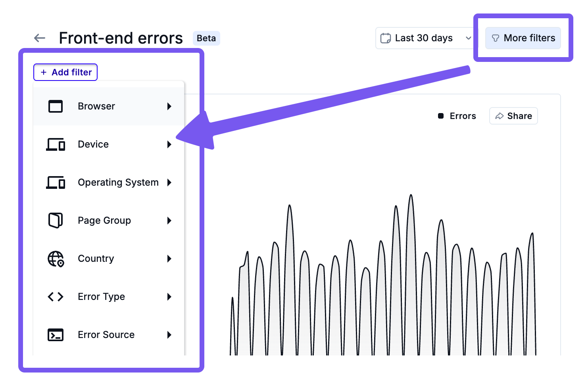The height and width of the screenshot is (386, 588).
Task: Click the Device icon in filter menu
Action: 56,144
